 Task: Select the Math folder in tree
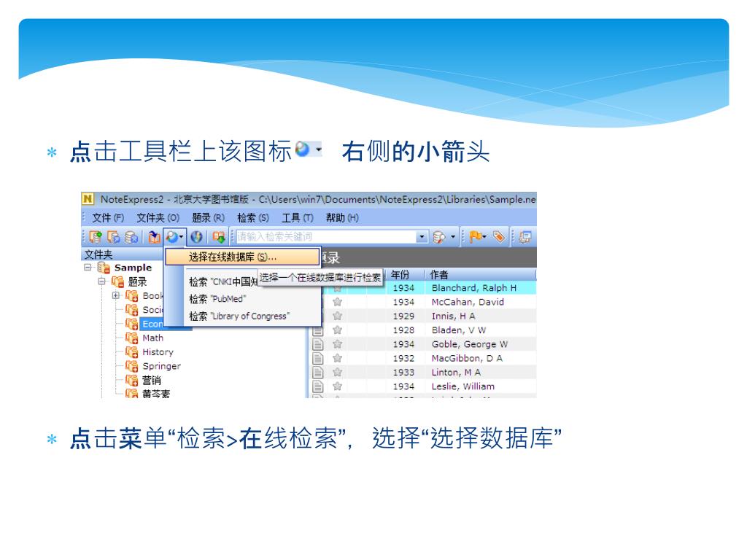click(153, 338)
